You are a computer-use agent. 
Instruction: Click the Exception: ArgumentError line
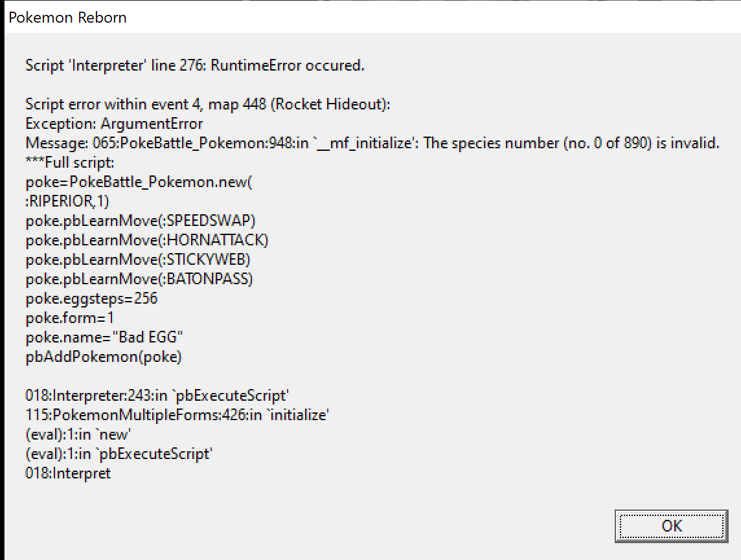(x=114, y=124)
